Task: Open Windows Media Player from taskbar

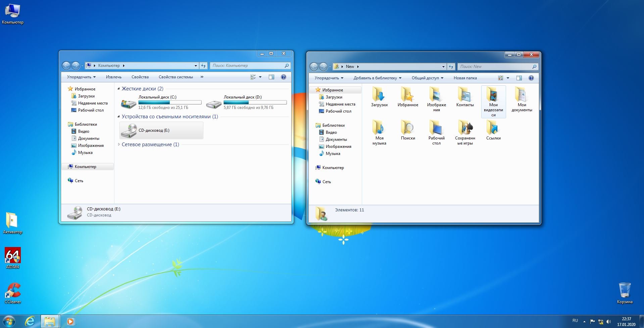Action: [70, 321]
